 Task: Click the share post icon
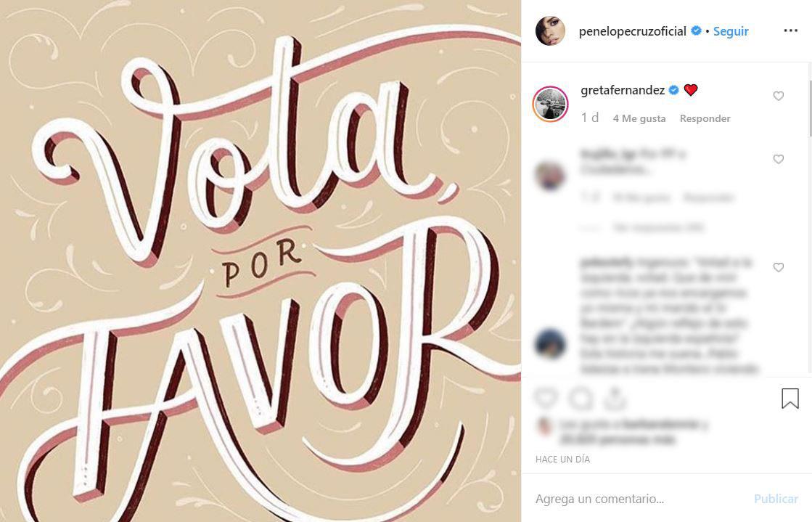tap(615, 398)
